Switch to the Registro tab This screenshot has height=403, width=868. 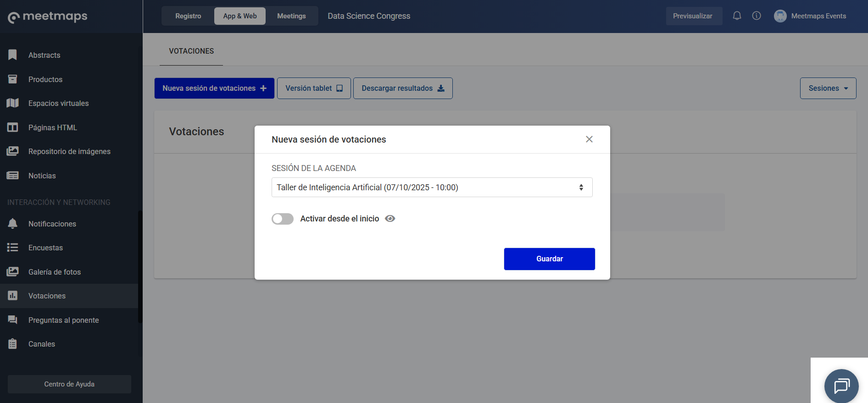click(188, 16)
